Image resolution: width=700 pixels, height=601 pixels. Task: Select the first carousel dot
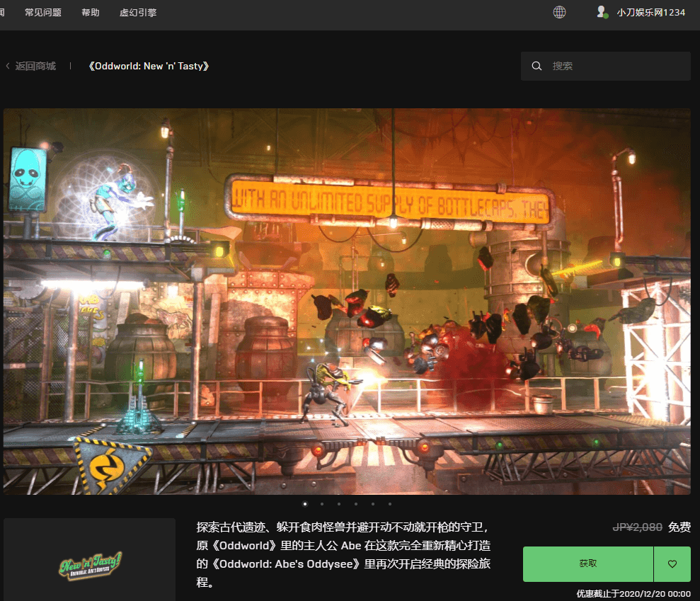(x=305, y=504)
